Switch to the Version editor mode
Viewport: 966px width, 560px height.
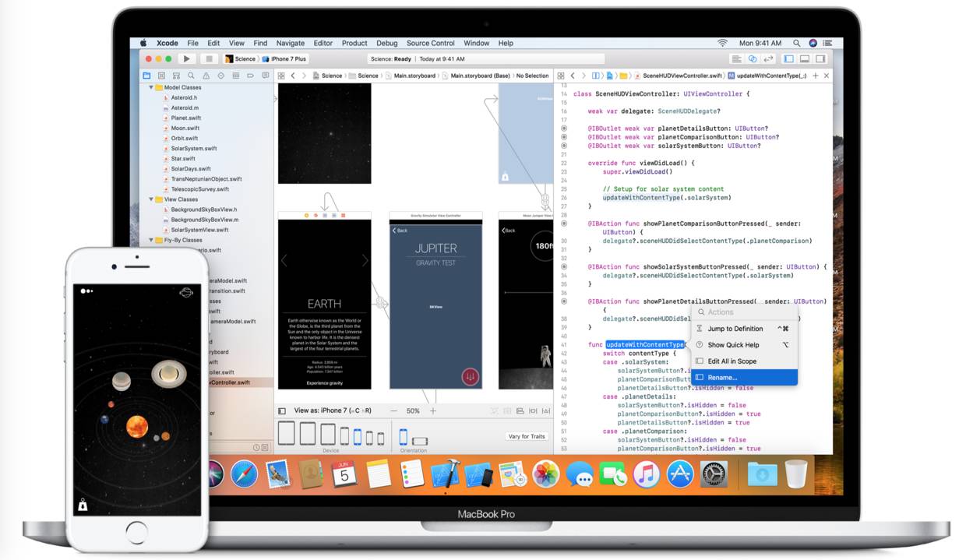coord(768,58)
